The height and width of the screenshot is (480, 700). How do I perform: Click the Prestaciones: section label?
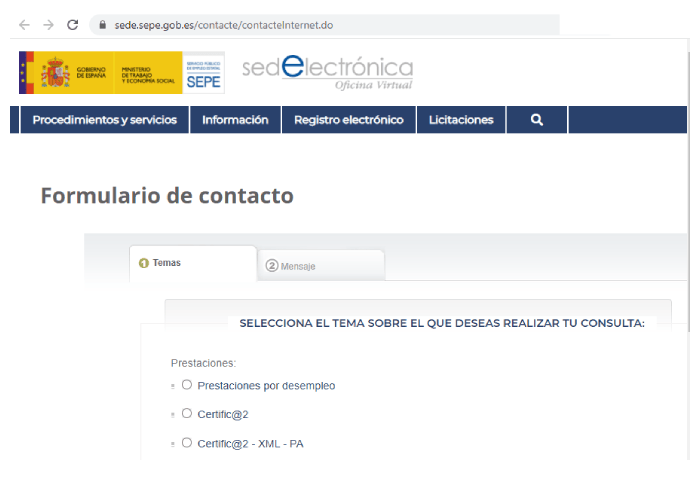[x=203, y=363]
